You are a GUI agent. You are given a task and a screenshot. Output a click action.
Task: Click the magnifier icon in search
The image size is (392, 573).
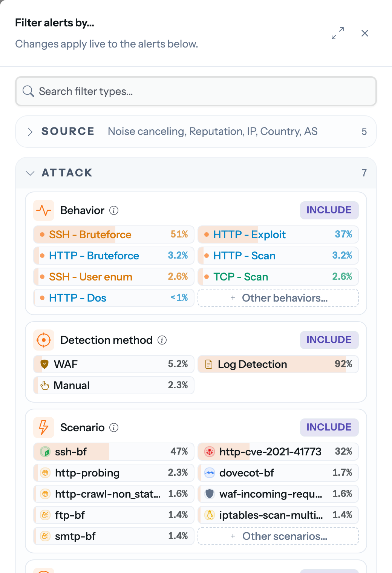click(x=28, y=91)
